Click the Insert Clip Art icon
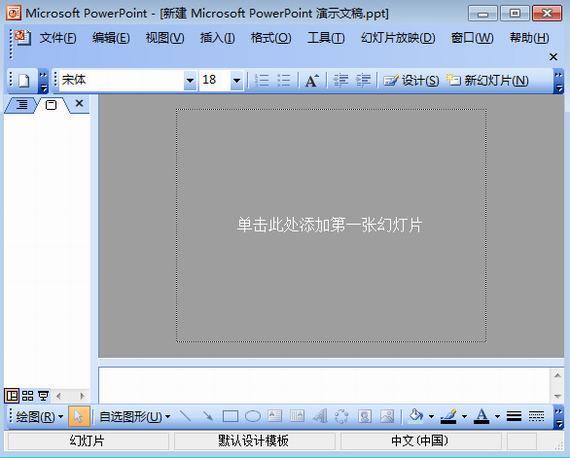This screenshot has width=570, height=458. click(365, 416)
